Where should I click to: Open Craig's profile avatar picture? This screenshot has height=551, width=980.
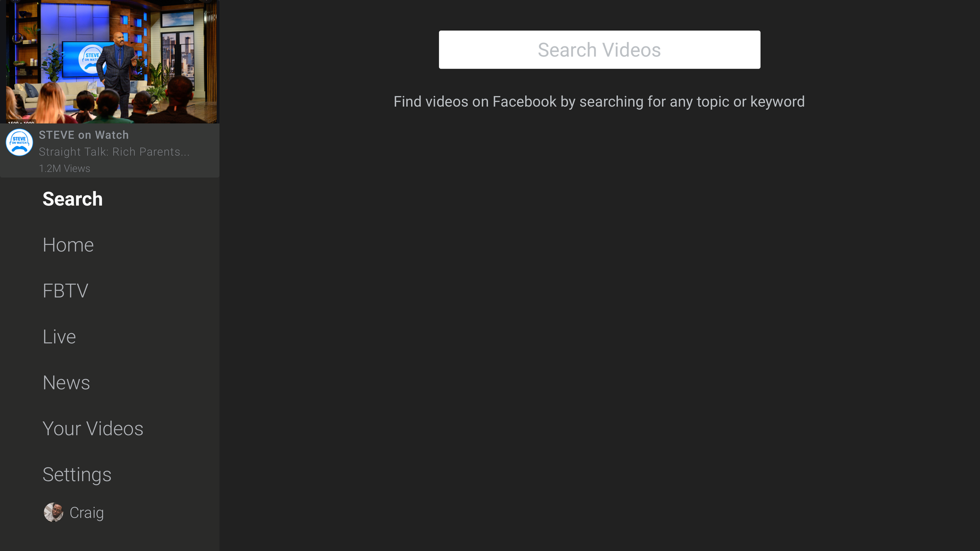tap(53, 512)
